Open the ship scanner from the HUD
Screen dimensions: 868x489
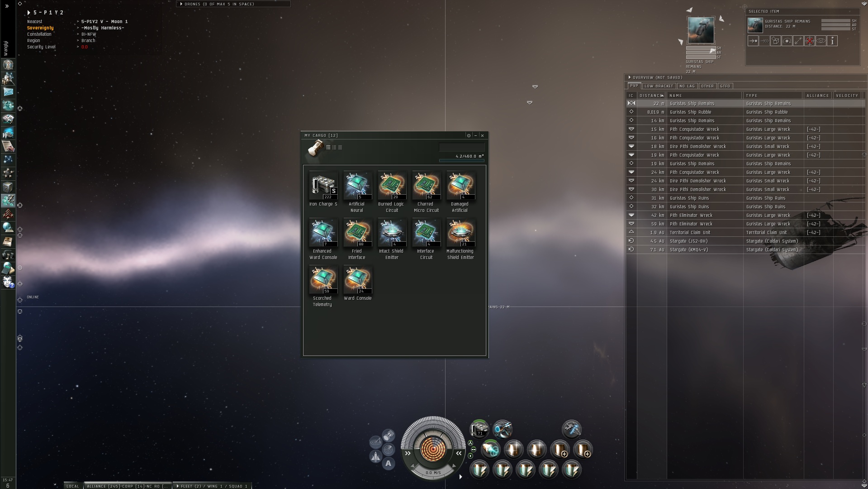click(x=389, y=450)
